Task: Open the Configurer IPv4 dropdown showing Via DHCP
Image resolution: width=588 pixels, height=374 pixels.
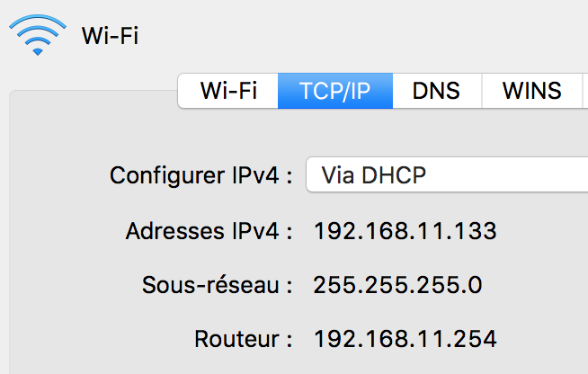Action: (447, 174)
